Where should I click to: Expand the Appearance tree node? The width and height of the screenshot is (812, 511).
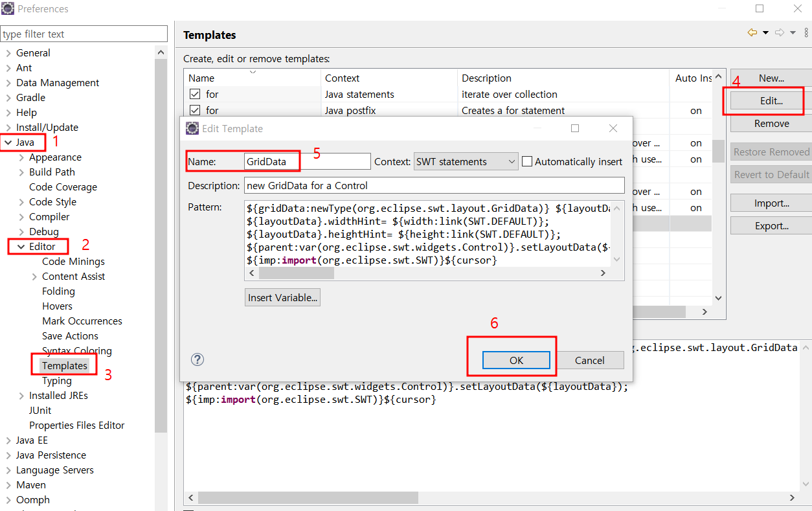[21, 157]
